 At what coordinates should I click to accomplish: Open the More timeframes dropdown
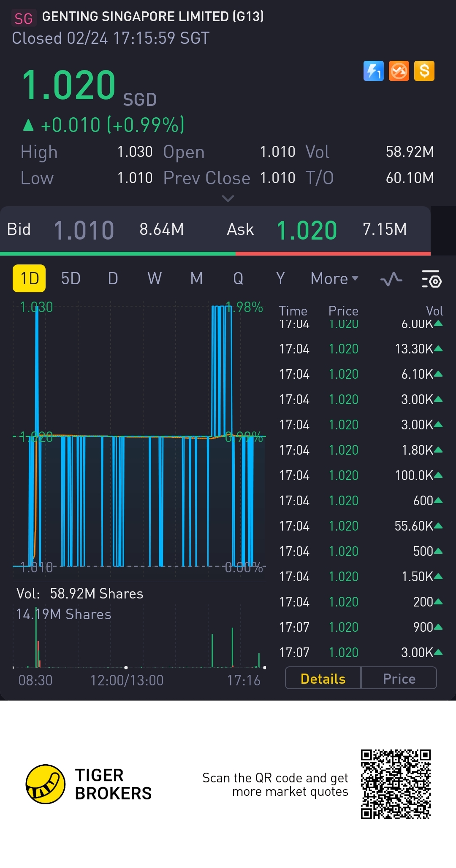tap(334, 279)
